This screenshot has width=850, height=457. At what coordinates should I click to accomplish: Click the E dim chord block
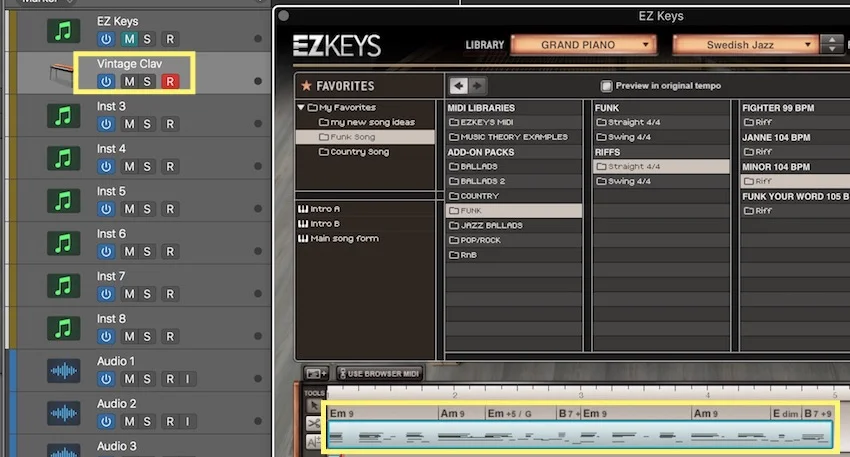coord(785,414)
